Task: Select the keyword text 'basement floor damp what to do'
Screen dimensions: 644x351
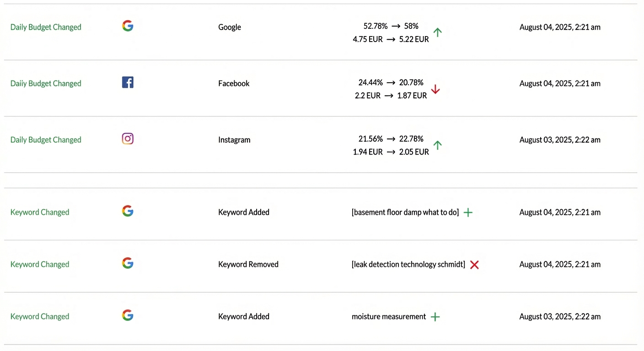Action: pos(405,212)
